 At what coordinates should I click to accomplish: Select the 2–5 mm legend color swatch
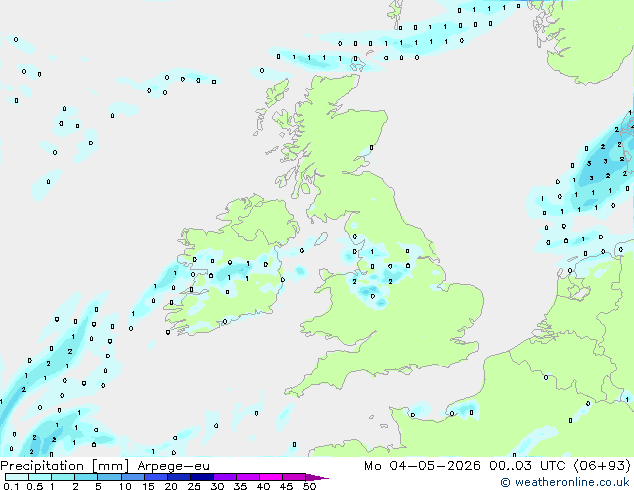(x=86, y=477)
